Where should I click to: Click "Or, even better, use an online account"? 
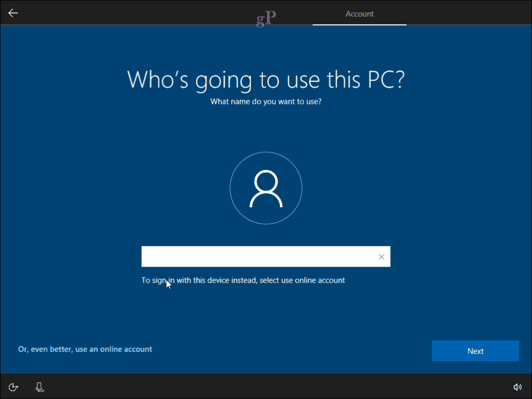click(x=85, y=349)
